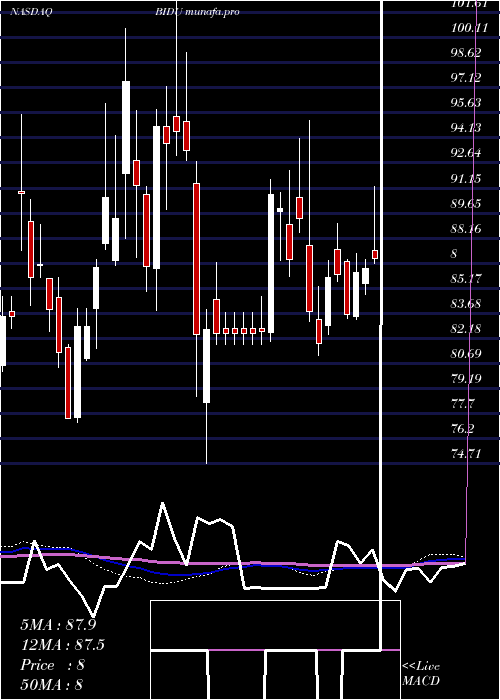
Task: Select the 82.18 price axis label
Action: tap(466, 329)
